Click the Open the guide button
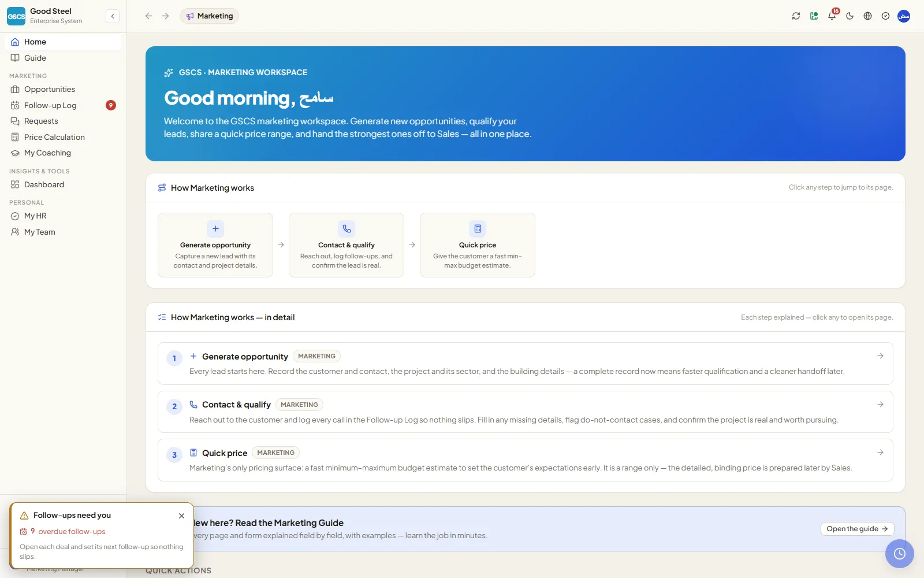The width and height of the screenshot is (924, 578). 857,529
